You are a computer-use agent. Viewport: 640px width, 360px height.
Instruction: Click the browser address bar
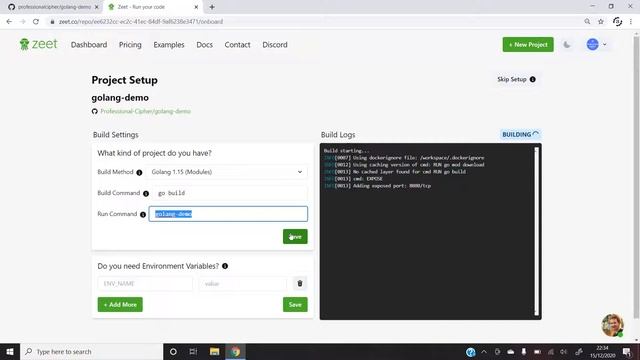click(x=314, y=22)
